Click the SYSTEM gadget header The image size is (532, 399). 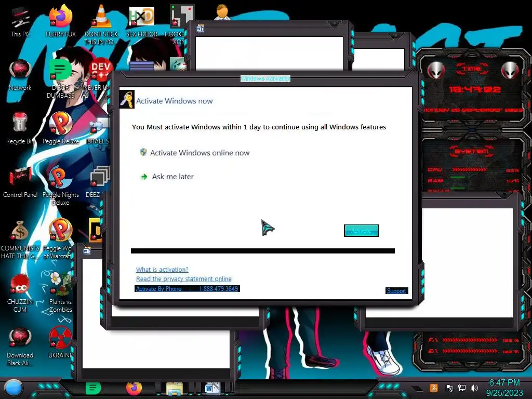472,151
